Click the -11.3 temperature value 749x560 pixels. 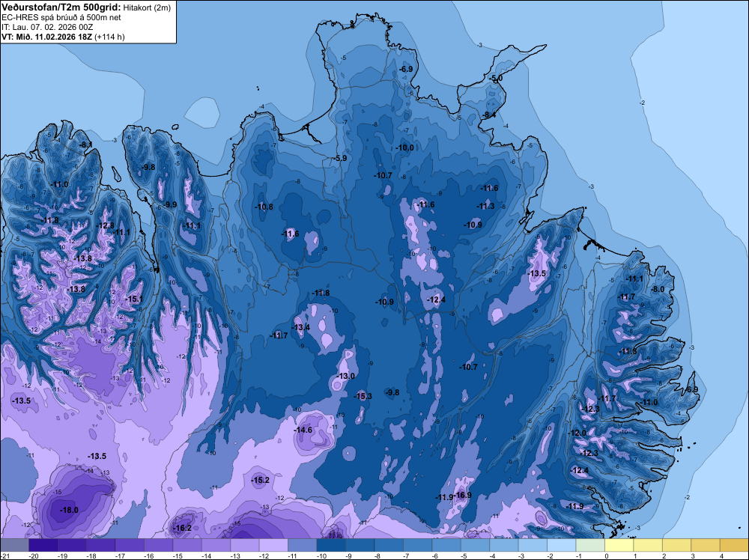click(486, 206)
